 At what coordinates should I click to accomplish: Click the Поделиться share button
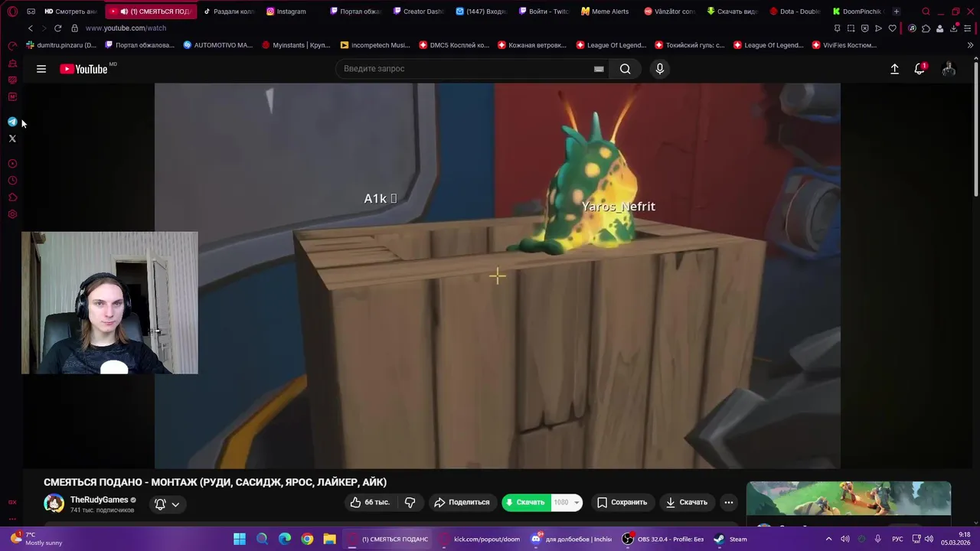pos(462,502)
